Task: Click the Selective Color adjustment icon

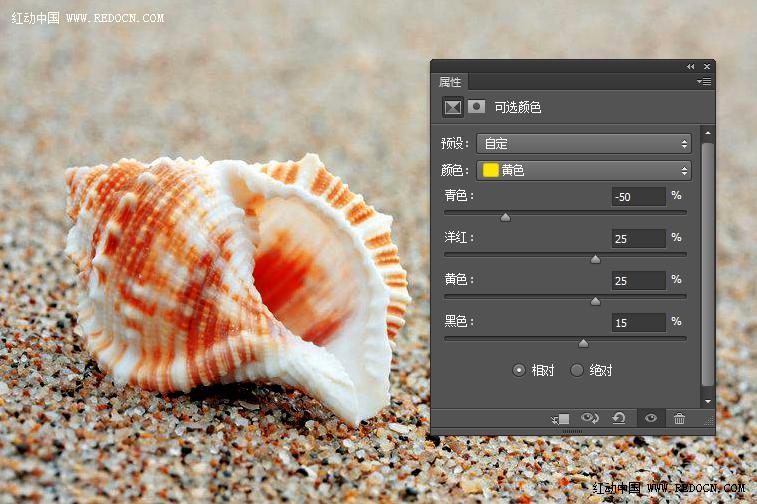Action: [453, 107]
